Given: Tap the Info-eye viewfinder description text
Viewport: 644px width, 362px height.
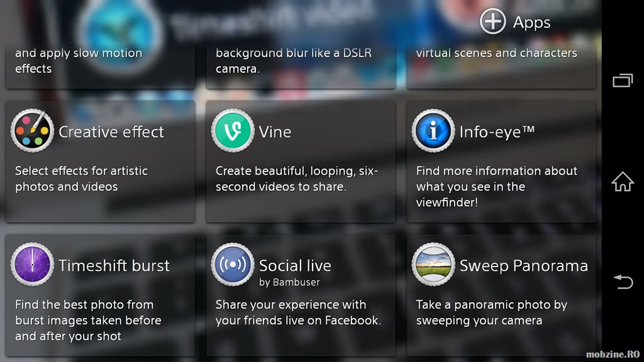Looking at the screenshot, I should tap(497, 187).
